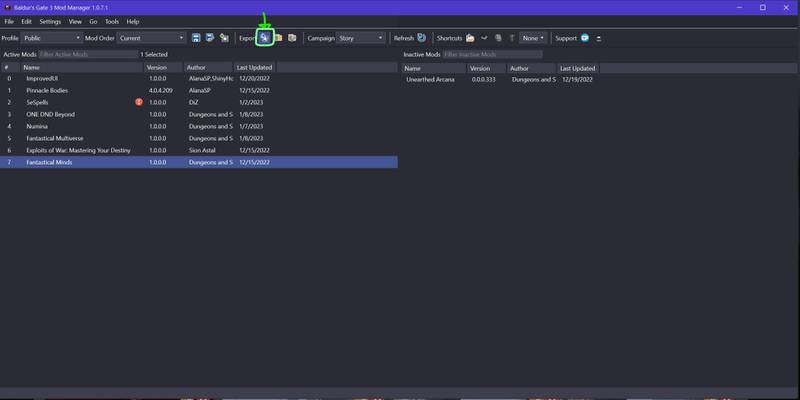The width and height of the screenshot is (800, 400).
Task: Open the File menu
Action: [9, 22]
